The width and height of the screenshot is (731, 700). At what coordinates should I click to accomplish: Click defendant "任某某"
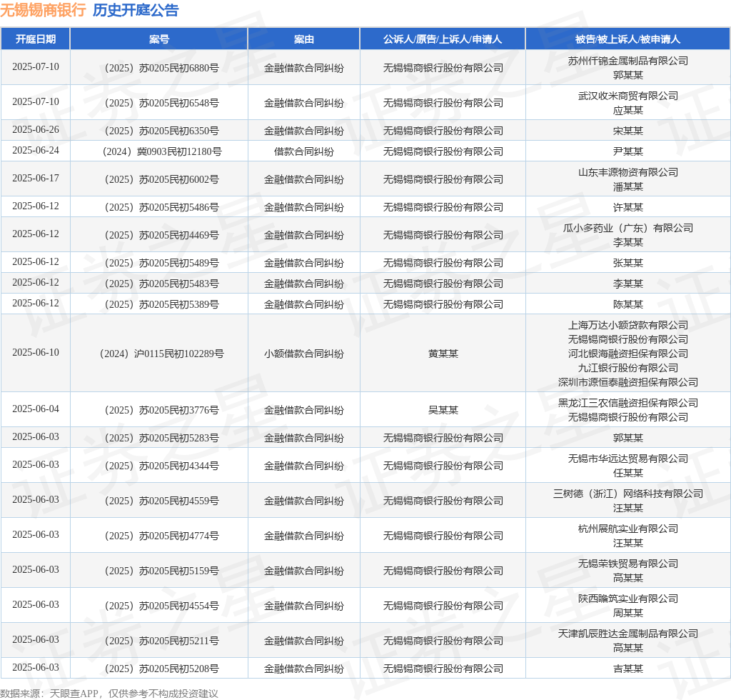628,474
